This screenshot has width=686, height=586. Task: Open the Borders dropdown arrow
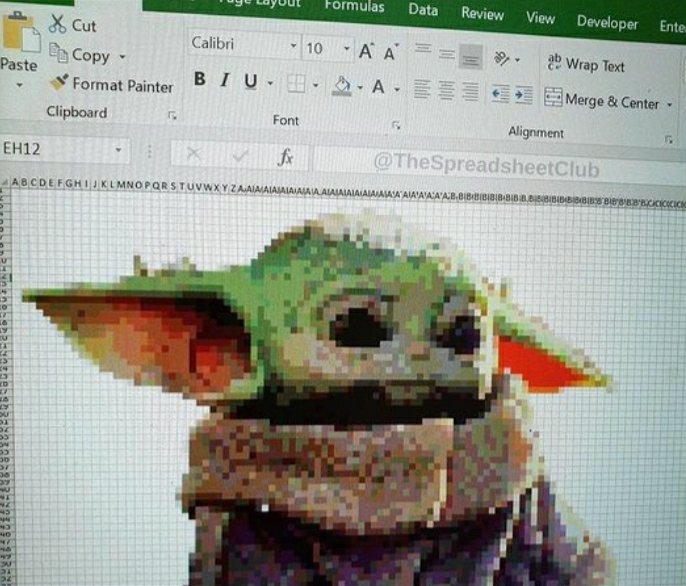pos(315,85)
